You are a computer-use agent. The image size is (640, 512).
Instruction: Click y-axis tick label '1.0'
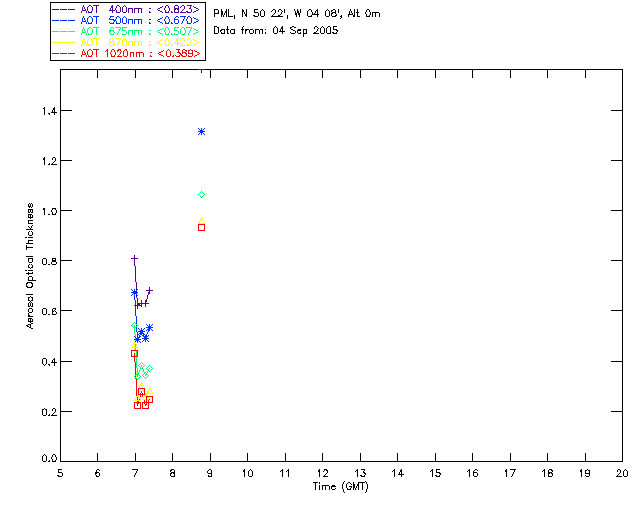tap(49, 211)
